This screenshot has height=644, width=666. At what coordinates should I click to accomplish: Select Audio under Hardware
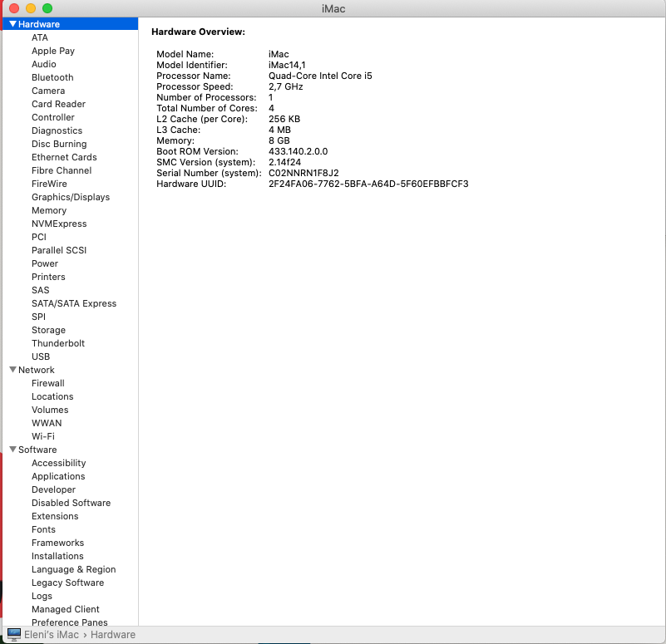pyautogui.click(x=44, y=64)
